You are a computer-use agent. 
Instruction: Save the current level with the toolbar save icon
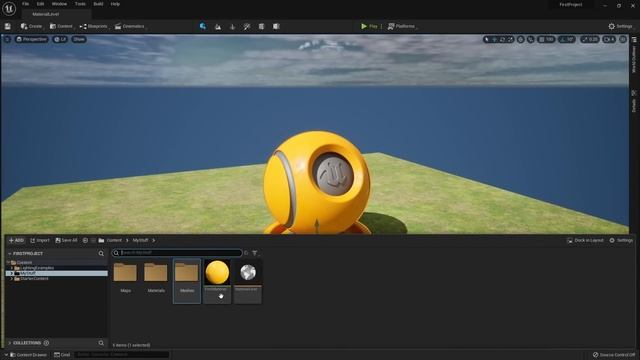click(8, 27)
